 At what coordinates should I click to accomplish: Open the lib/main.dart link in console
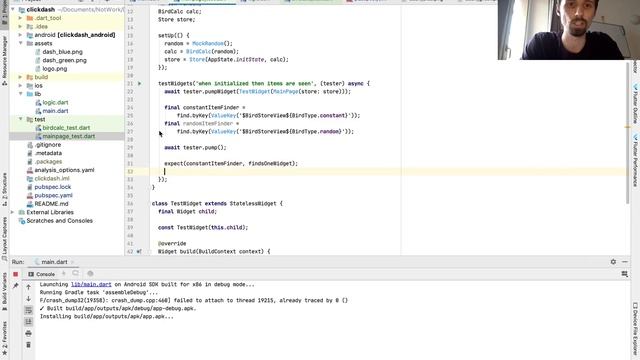coord(91,284)
